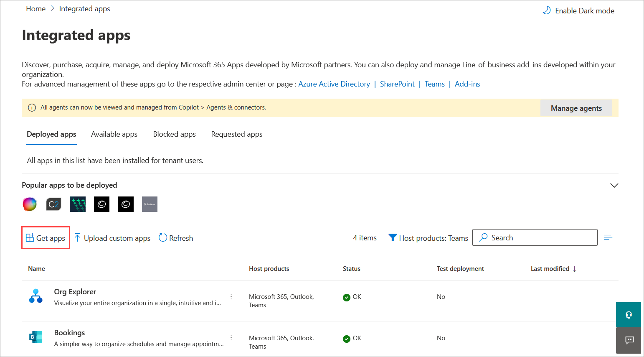Open the Blocked apps tab

pyautogui.click(x=174, y=134)
